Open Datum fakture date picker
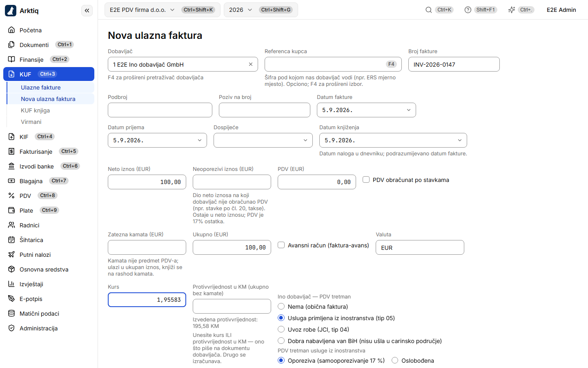588x368 pixels. (366, 110)
